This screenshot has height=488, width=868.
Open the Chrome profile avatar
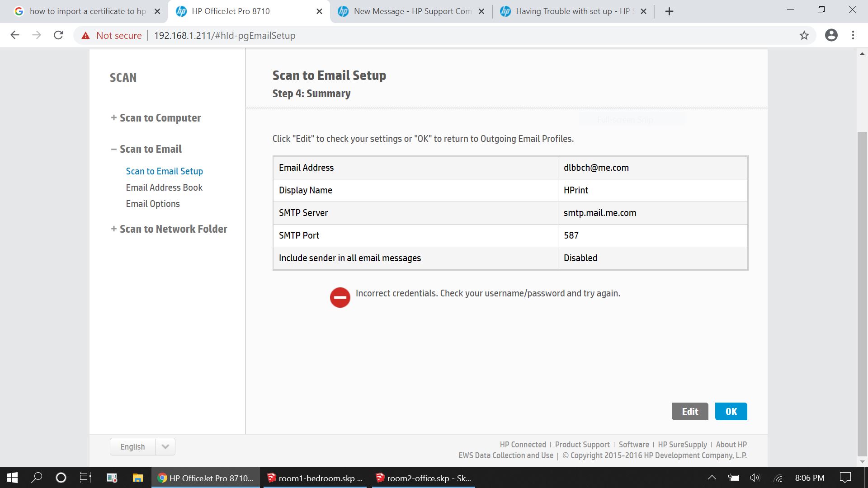click(831, 35)
